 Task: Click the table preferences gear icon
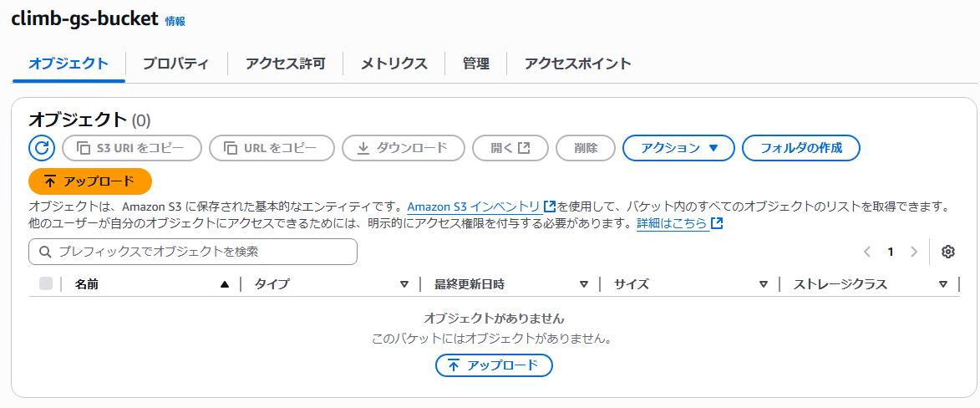pos(947,252)
